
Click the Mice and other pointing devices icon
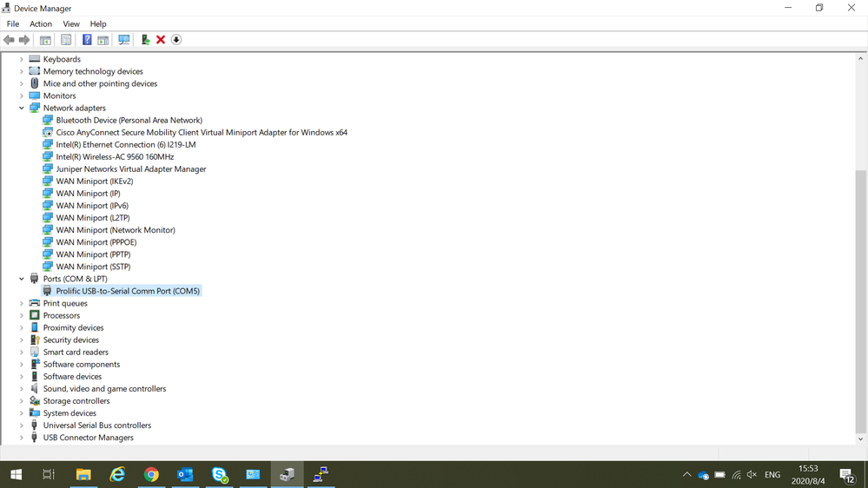pos(35,83)
